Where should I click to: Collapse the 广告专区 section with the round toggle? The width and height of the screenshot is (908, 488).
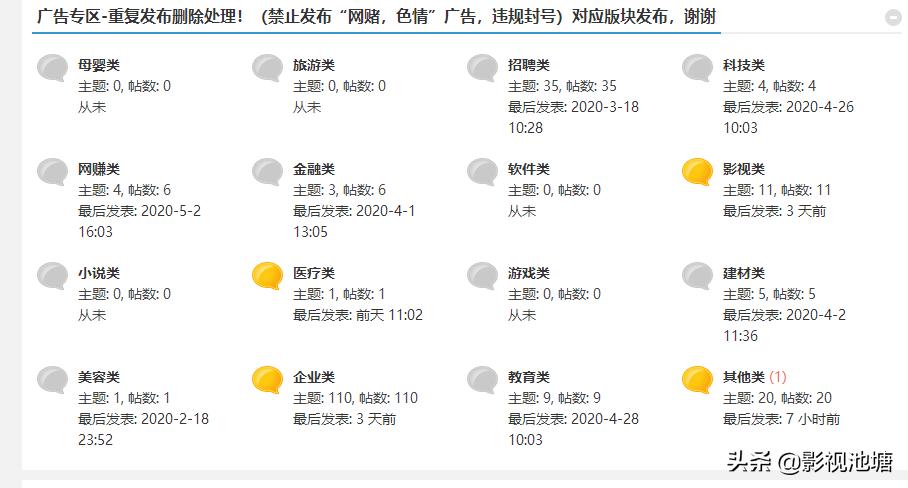click(x=894, y=17)
